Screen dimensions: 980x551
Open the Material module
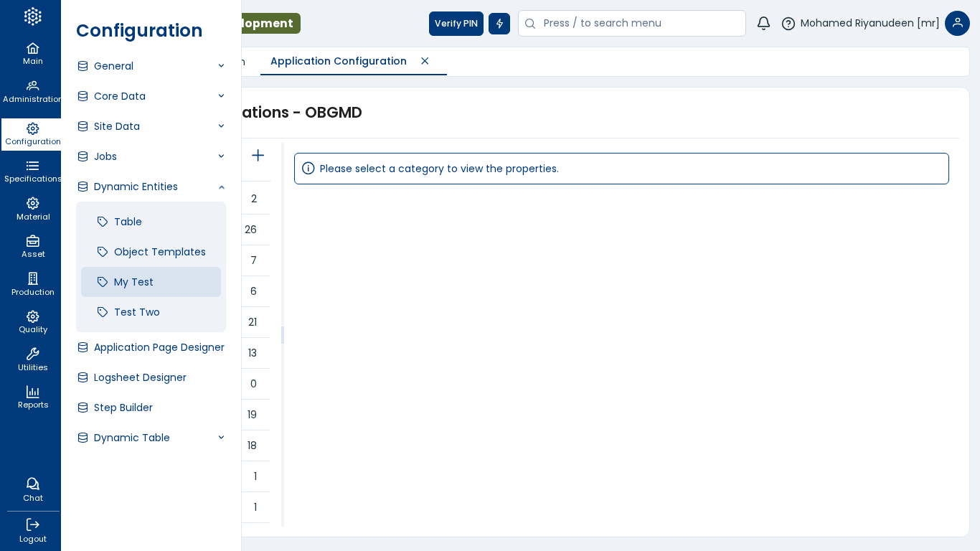[x=32, y=209]
